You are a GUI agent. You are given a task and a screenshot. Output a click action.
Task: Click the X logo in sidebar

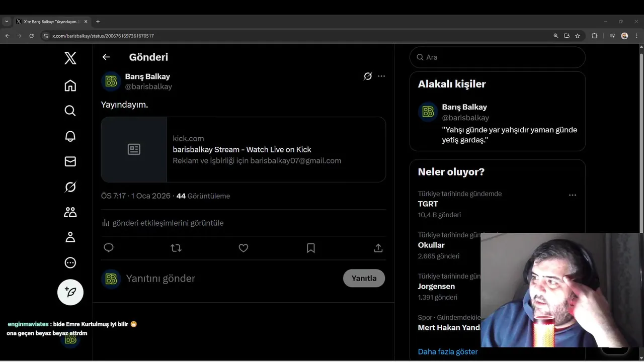(x=70, y=58)
